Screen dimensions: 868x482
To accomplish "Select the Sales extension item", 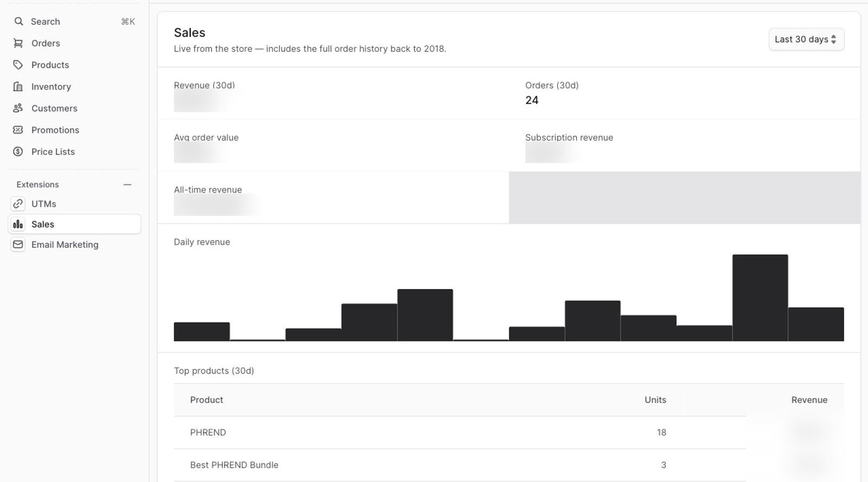I will (x=74, y=224).
